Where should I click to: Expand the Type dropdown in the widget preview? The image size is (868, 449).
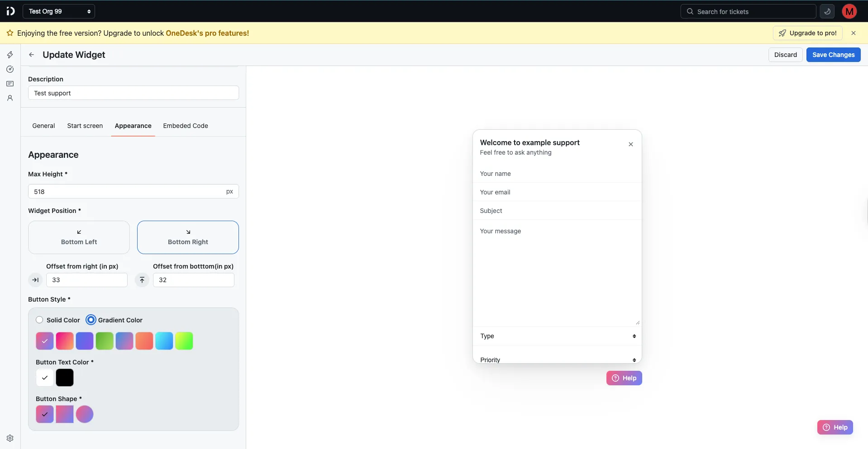point(556,336)
